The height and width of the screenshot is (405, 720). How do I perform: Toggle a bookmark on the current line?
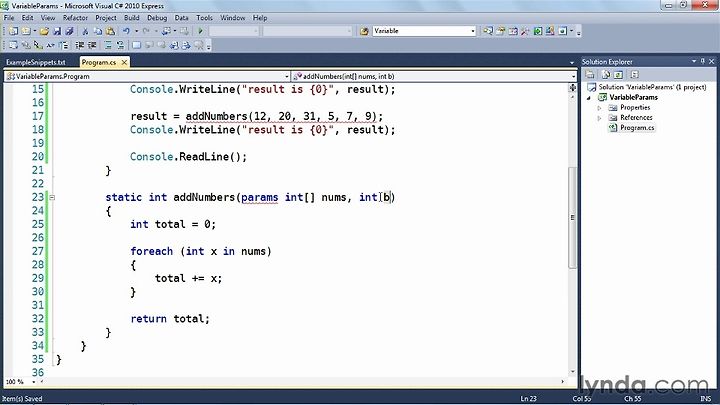click(136, 45)
